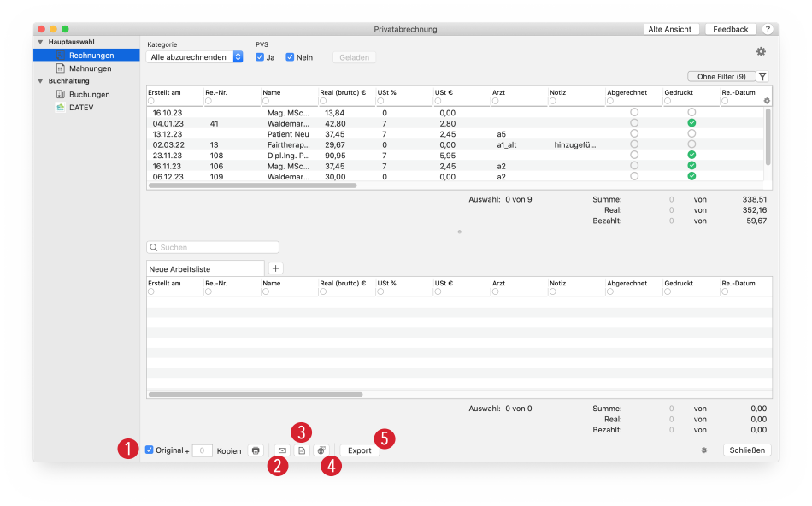Open help with the question mark button
812x506 pixels.
click(768, 30)
